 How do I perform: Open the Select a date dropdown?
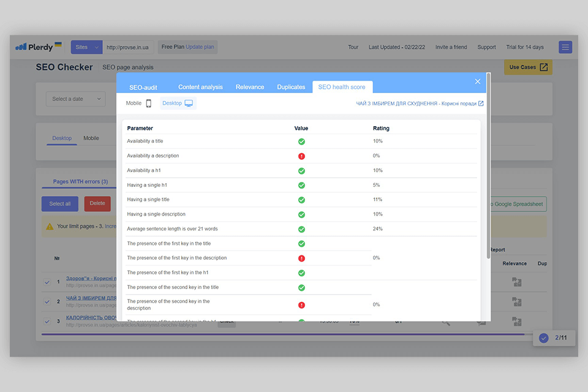76,99
